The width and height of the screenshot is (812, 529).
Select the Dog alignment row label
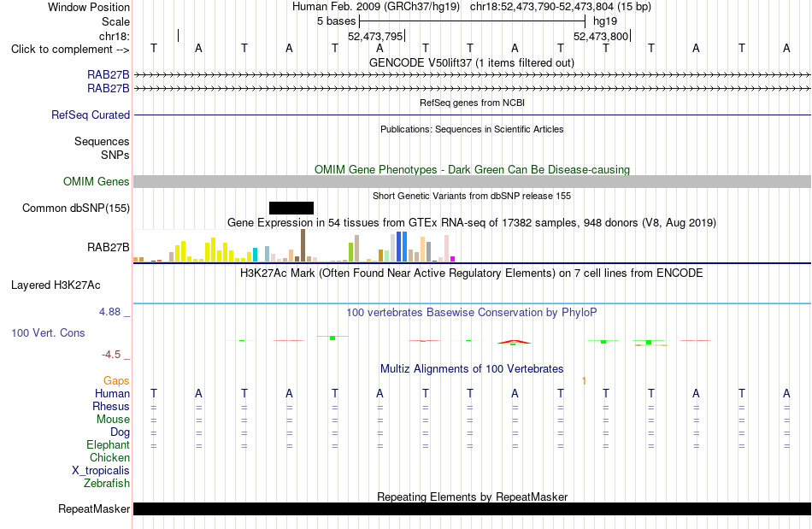[120, 432]
